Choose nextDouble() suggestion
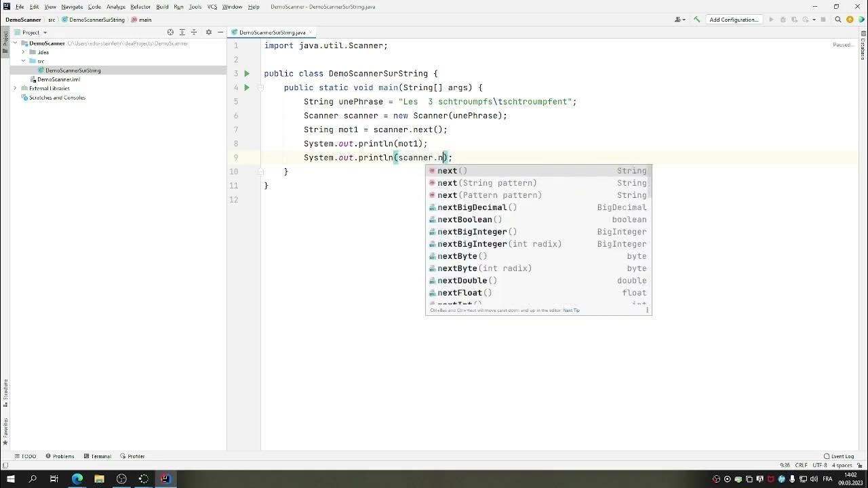This screenshot has height=488, width=868. tap(538, 281)
